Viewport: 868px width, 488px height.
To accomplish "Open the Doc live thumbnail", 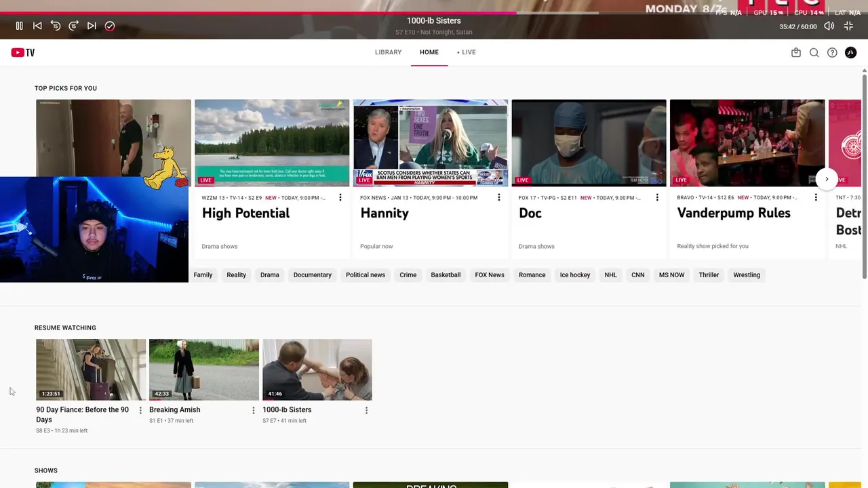I will (589, 143).
